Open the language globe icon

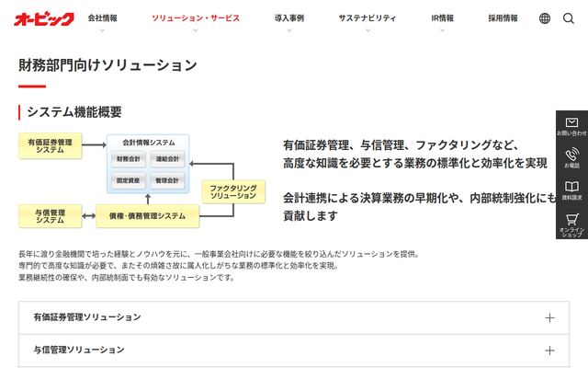545,18
